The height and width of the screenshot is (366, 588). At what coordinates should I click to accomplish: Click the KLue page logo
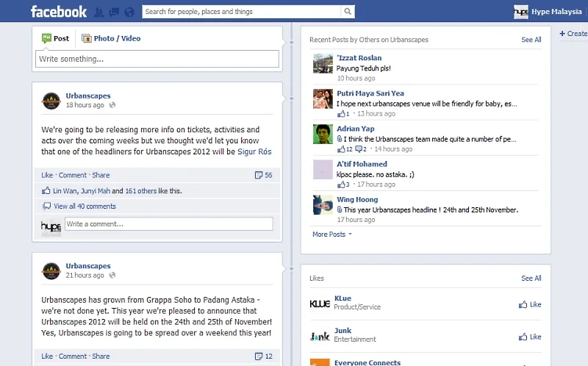point(320,304)
